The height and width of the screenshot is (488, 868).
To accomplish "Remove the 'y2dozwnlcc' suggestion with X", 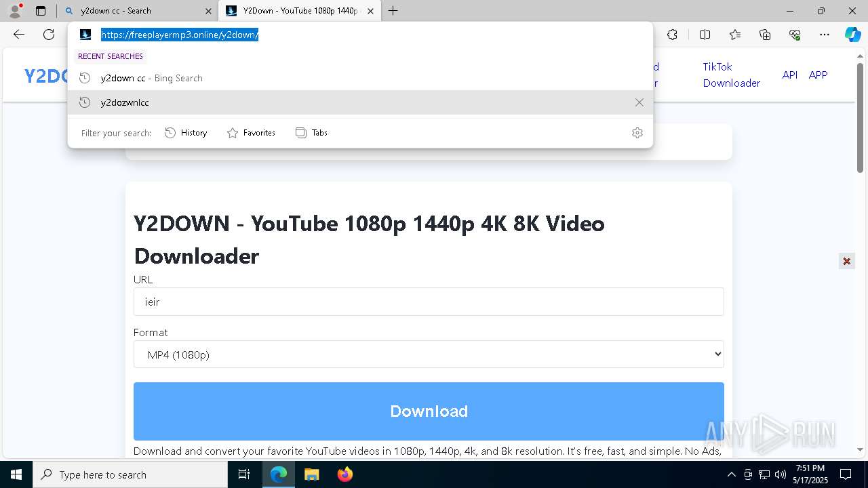I will (639, 102).
